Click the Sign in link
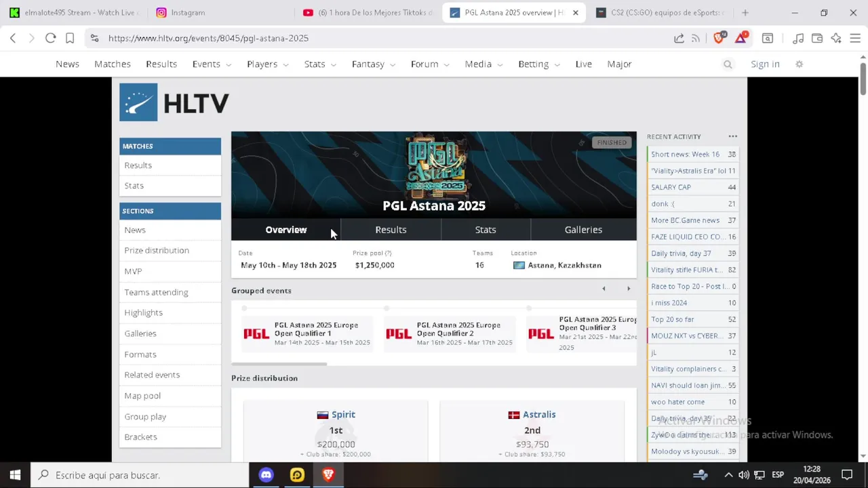This screenshot has height=488, width=868. tap(765, 64)
